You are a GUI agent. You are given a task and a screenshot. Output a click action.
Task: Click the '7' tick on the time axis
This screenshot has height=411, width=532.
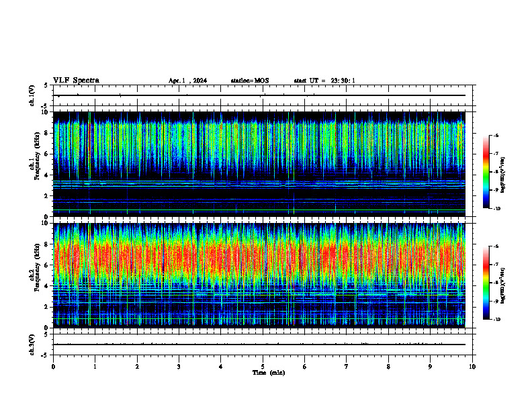(x=347, y=367)
